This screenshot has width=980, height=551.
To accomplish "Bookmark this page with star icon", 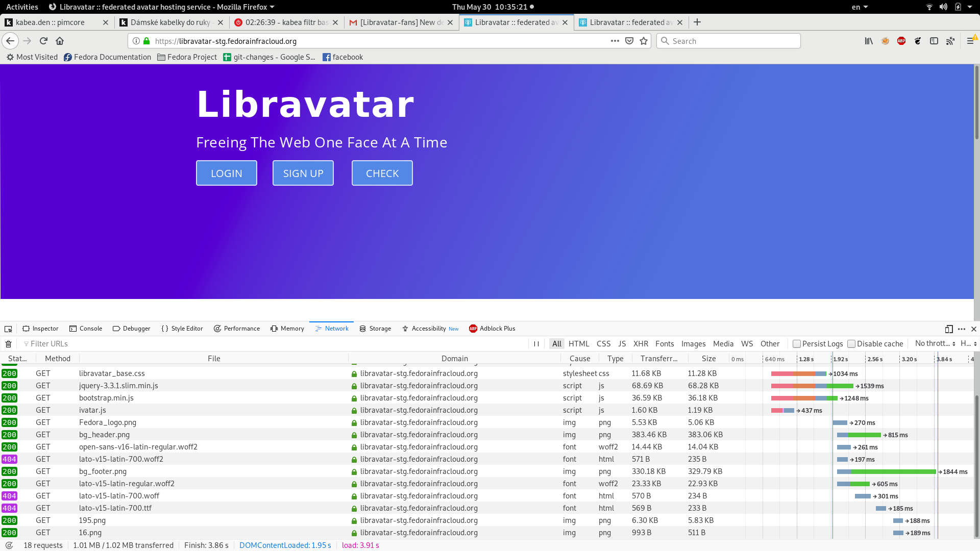I will tap(644, 41).
